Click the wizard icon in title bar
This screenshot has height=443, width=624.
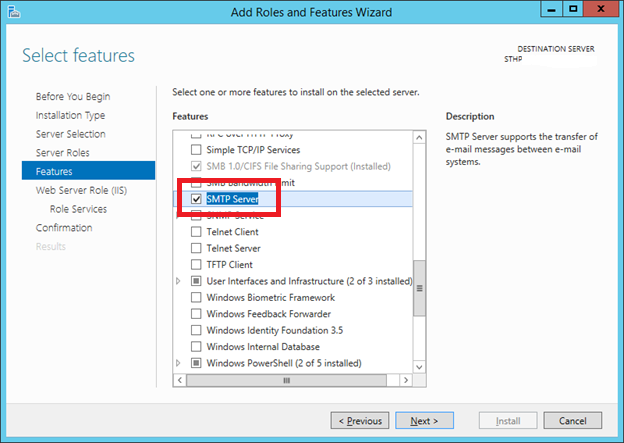tap(14, 12)
